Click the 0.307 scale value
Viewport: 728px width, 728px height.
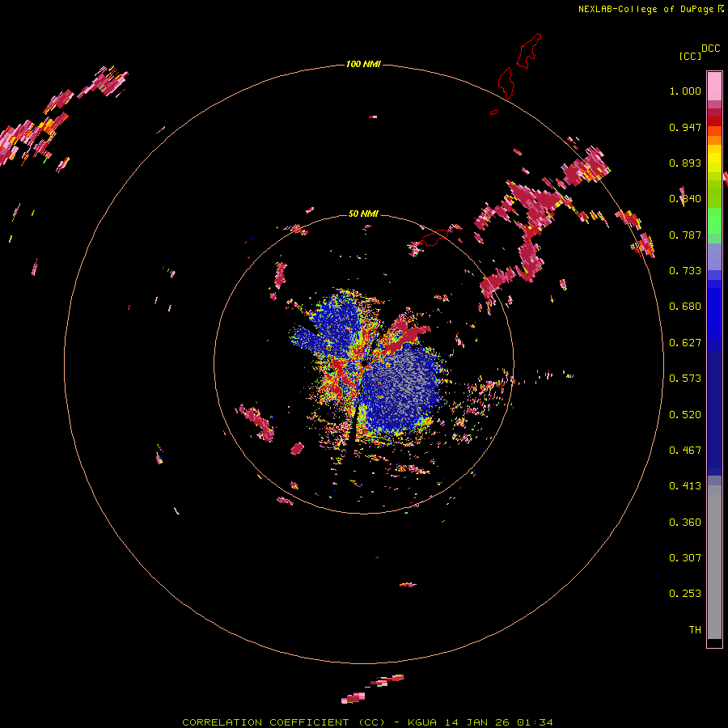coord(685,557)
